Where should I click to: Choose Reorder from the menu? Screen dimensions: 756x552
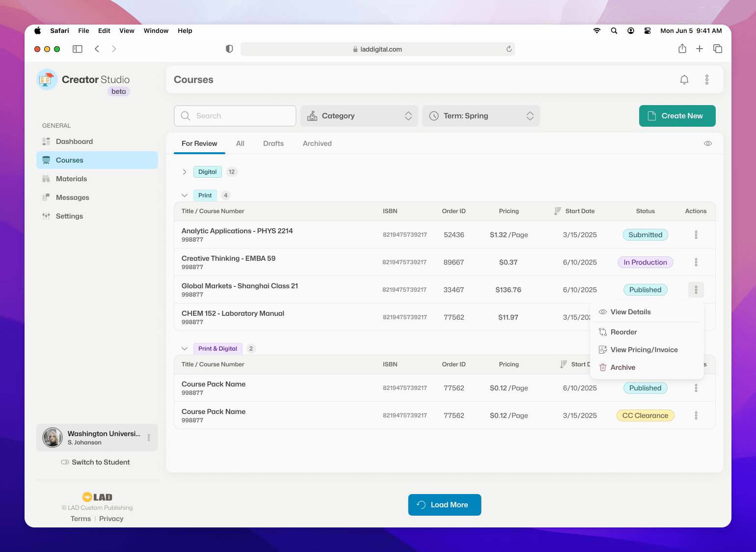tap(647, 332)
